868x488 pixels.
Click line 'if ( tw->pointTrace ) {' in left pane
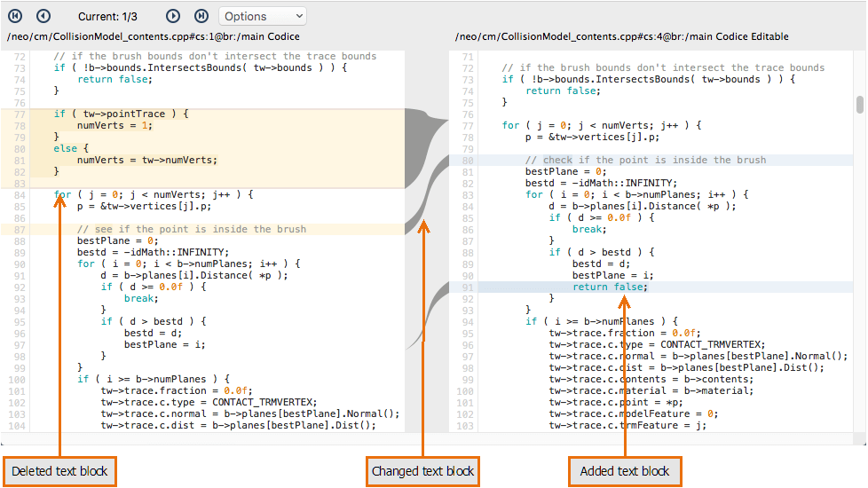(x=122, y=114)
